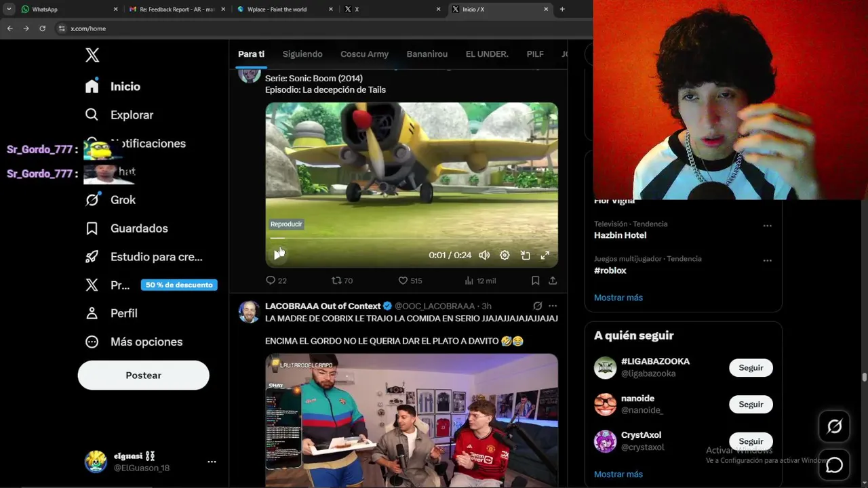The width and height of the screenshot is (868, 488).
Task: Open Premium with 50% discount badge
Action: coord(151,285)
